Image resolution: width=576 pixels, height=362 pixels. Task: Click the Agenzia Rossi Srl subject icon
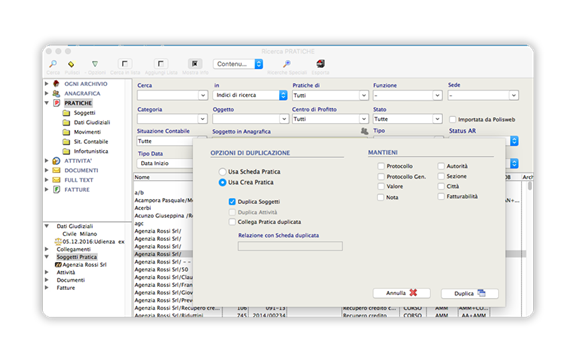[x=58, y=265]
